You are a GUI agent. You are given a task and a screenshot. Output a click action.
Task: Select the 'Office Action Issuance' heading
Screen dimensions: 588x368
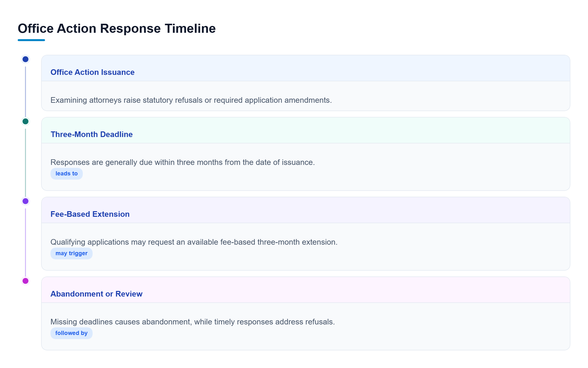(x=92, y=72)
